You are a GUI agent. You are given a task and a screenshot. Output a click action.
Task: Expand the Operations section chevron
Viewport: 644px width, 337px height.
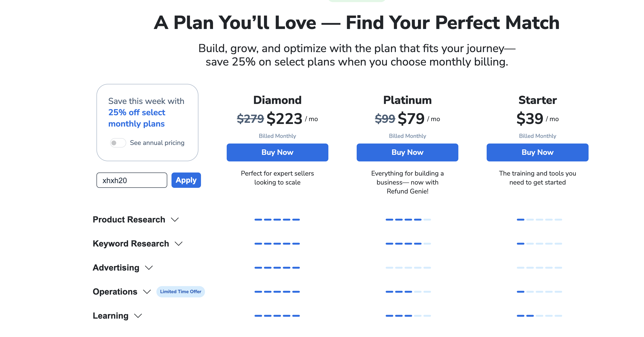[x=147, y=292]
